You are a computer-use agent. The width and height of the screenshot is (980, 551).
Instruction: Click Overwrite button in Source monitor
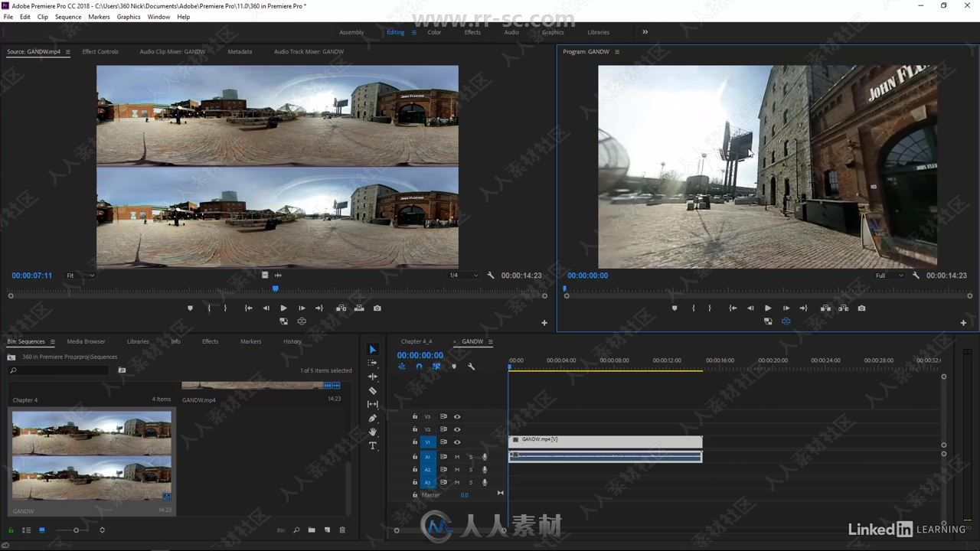point(359,308)
